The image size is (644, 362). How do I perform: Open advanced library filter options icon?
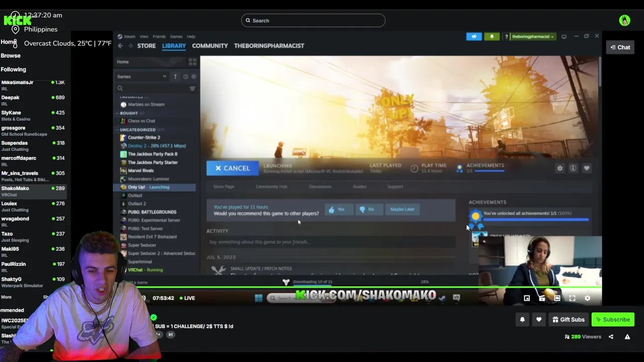tap(192, 88)
